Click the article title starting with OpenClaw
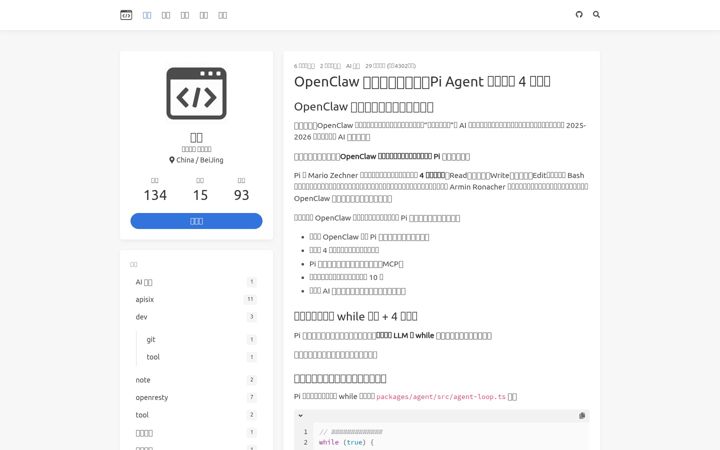The image size is (720, 450). (x=422, y=81)
